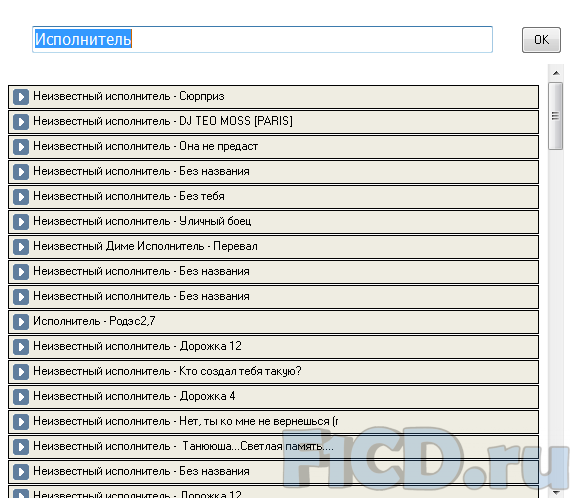Viewport: 577px width, 498px height.
Task: Play the Дорожка 4 track
Action: pyautogui.click(x=21, y=397)
